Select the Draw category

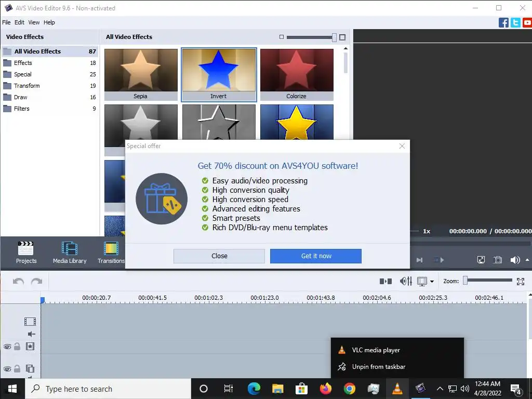(x=50, y=97)
